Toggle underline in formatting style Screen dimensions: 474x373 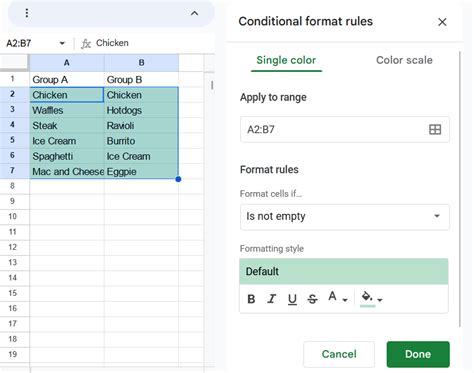[x=292, y=299]
